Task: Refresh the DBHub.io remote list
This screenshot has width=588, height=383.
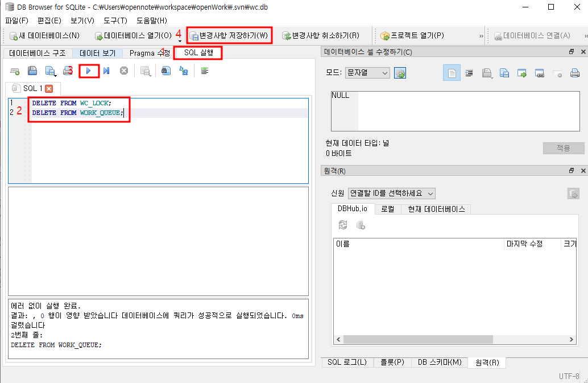Action: pyautogui.click(x=343, y=225)
